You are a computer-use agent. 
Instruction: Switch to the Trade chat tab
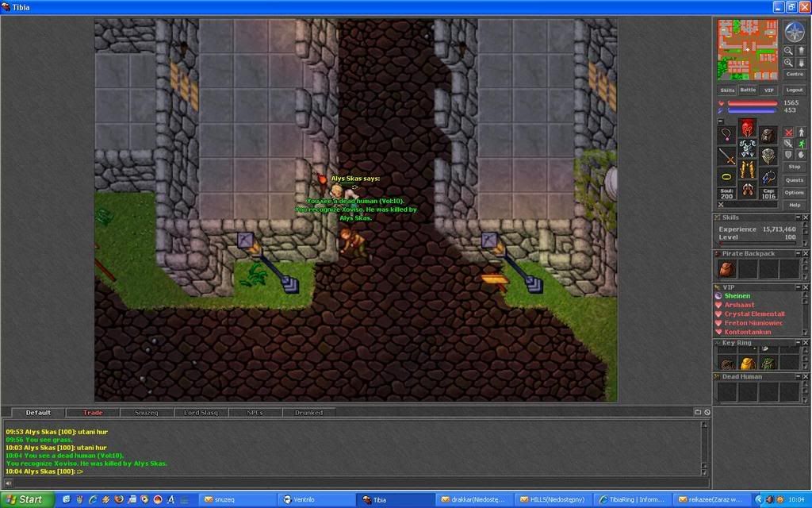[93, 413]
